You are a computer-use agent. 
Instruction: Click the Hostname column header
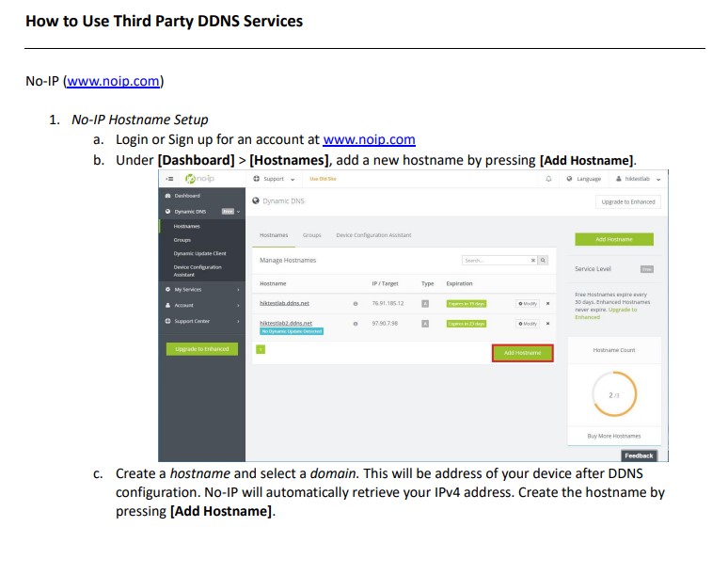point(273,284)
